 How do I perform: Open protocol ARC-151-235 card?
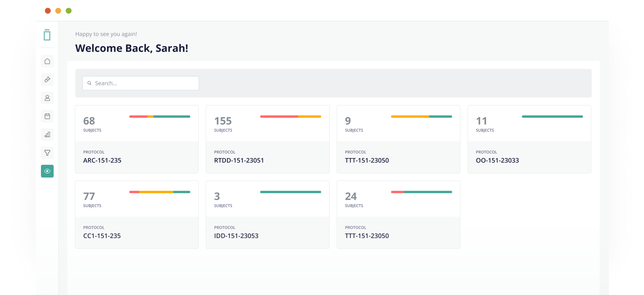pyautogui.click(x=136, y=139)
